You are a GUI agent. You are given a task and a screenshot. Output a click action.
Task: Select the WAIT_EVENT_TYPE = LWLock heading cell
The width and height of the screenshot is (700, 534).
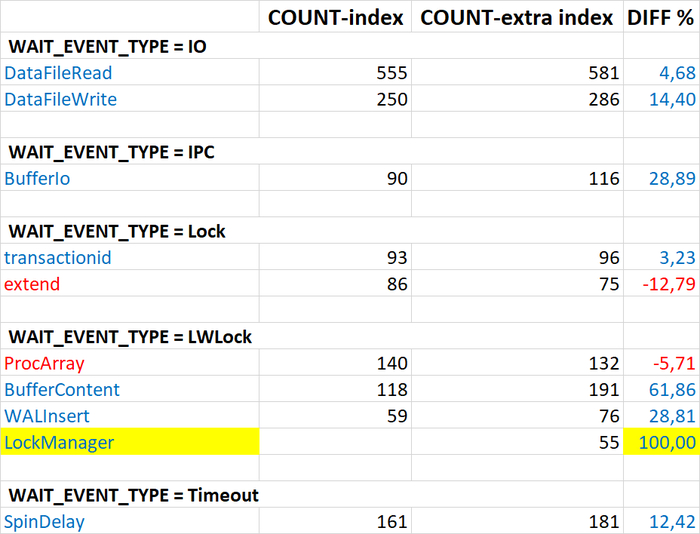tap(130, 337)
